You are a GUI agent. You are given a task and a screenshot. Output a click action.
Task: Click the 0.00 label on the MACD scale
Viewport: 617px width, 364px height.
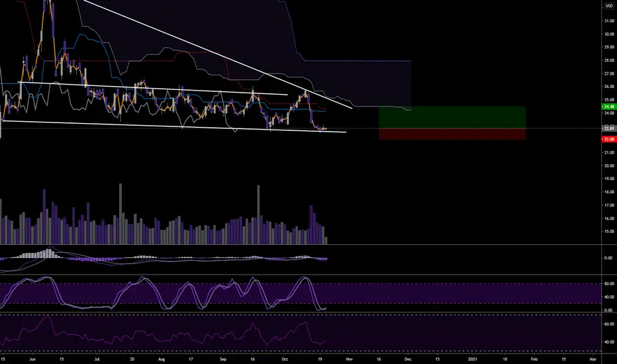pos(610,258)
